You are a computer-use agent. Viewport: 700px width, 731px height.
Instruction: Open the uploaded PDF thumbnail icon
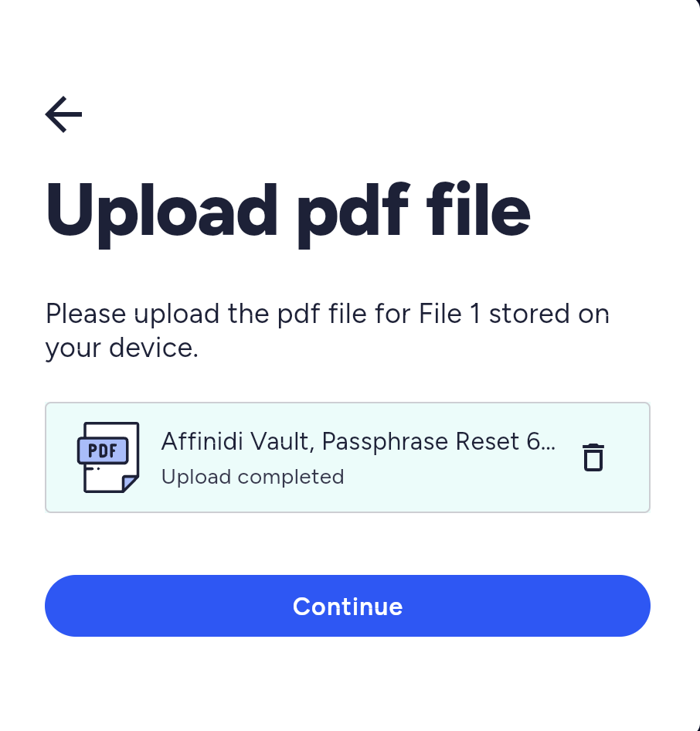(x=109, y=457)
